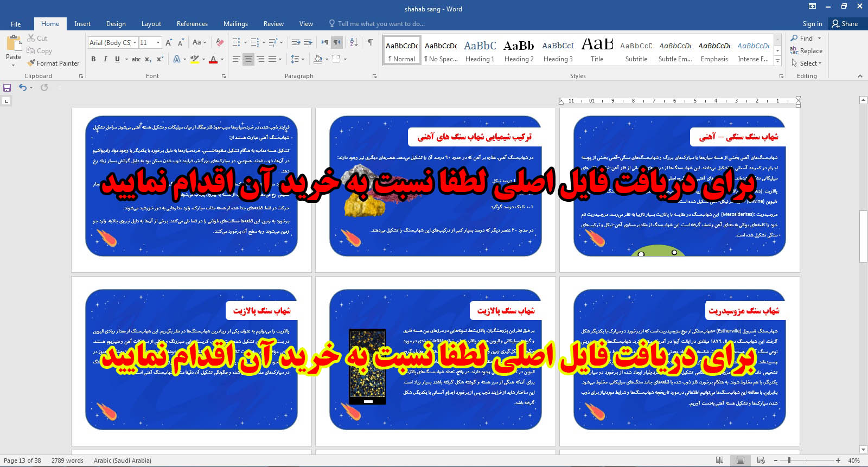This screenshot has width=868, height=467.
Task: Apply the Heading 2 style
Action: tap(519, 50)
